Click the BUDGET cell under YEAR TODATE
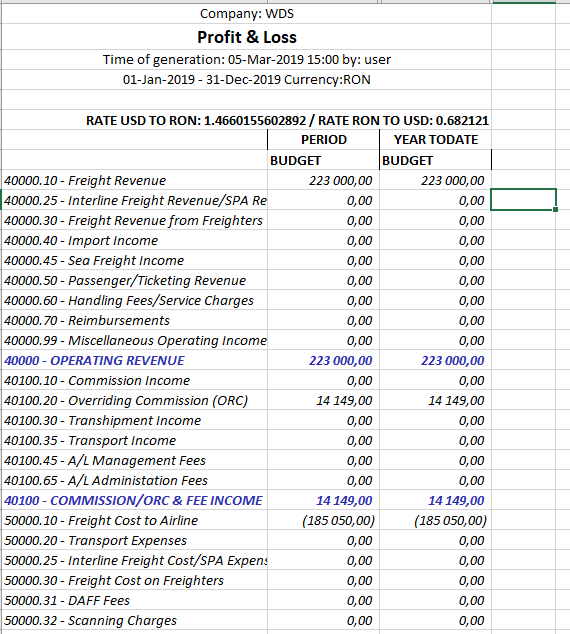 [x=435, y=161]
